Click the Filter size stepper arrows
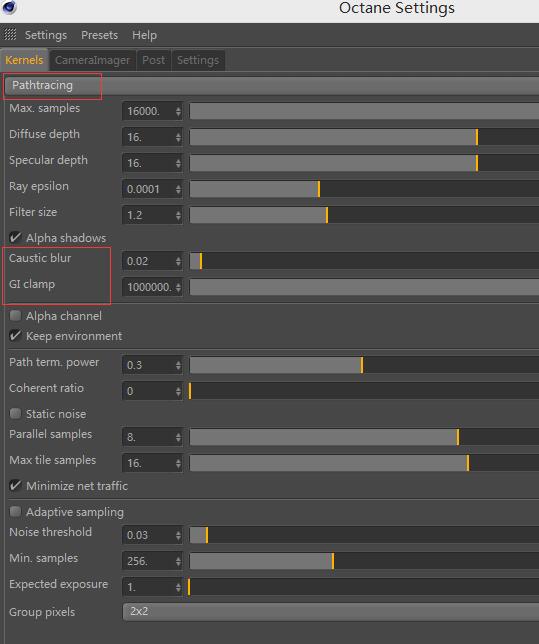 pyautogui.click(x=178, y=215)
